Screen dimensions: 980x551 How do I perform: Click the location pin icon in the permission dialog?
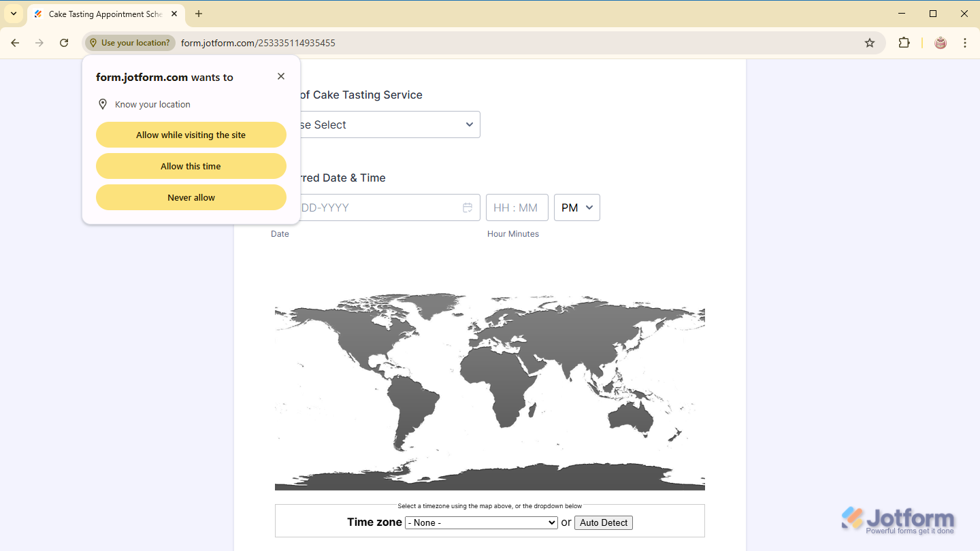click(102, 103)
